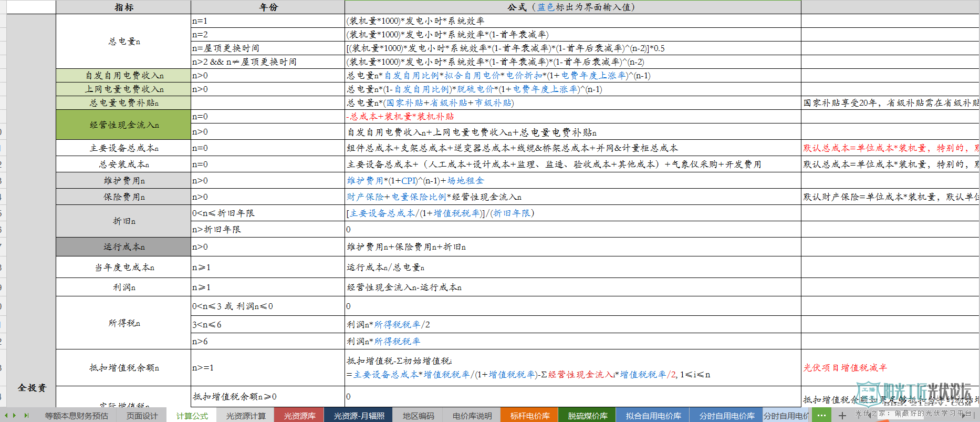The width and height of the screenshot is (980, 422).
Task: Select the n=屋顶更换时间 cell
Action: pos(268,48)
